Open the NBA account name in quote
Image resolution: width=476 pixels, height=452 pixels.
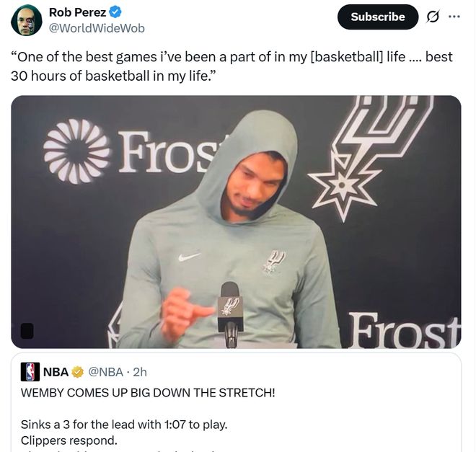(56, 372)
